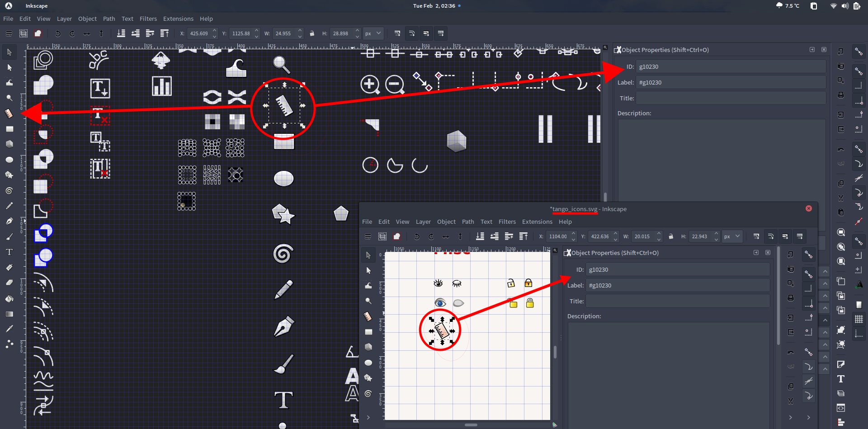Select the Zoom tool
This screenshot has width=868, height=429.
[9, 98]
